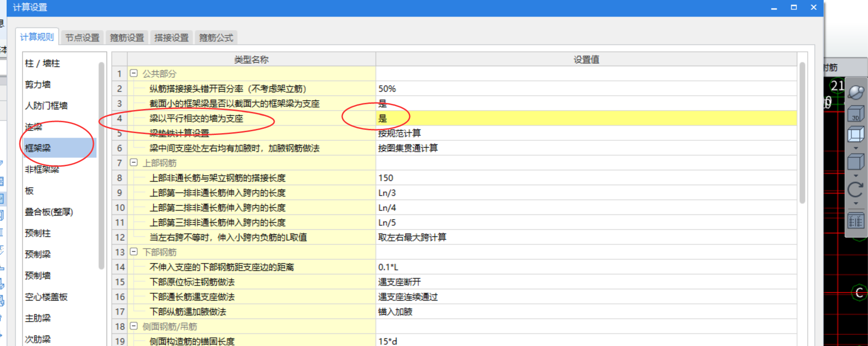Switch to the 计算规则 tab
The width and height of the screenshot is (868, 346).
(37, 37)
